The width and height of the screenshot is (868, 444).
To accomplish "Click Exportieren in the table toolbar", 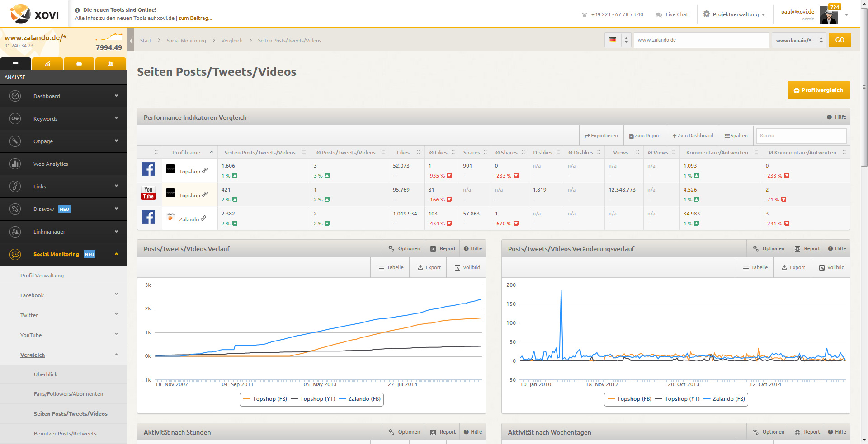I will (601, 136).
